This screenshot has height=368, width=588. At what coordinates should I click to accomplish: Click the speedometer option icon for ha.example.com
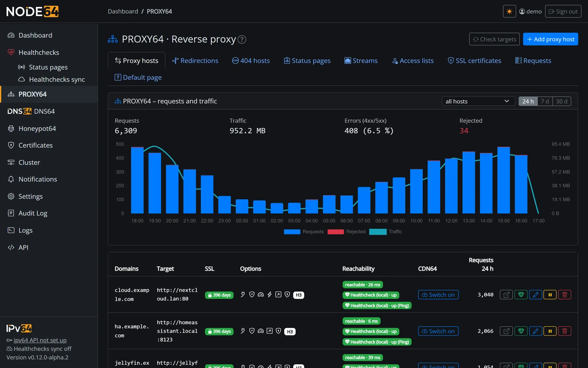pyautogui.click(x=261, y=331)
